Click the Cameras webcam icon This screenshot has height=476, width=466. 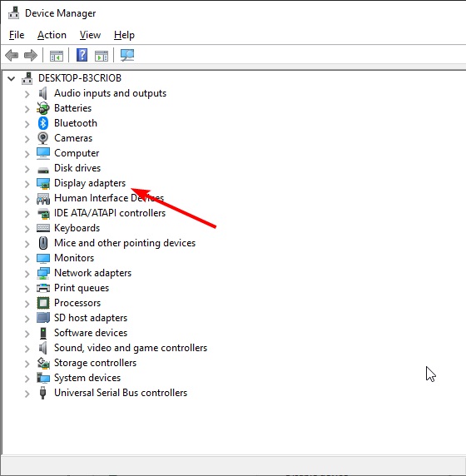point(43,138)
